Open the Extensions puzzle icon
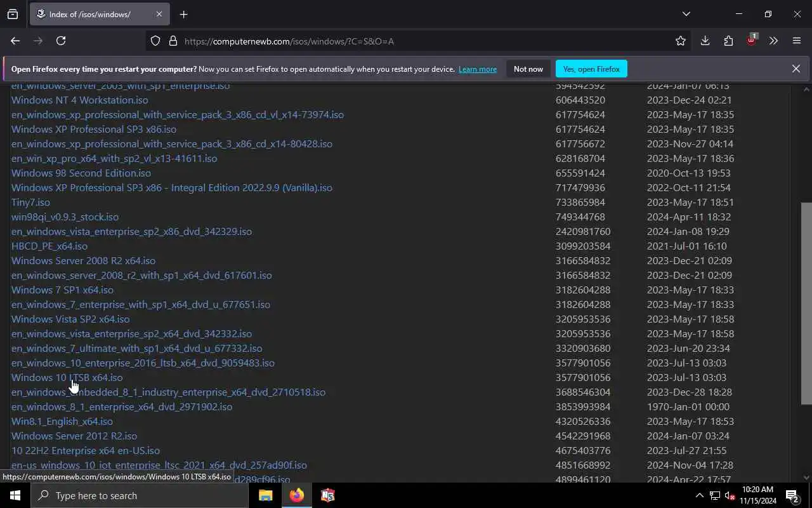Viewport: 812px width, 508px height. pos(728,41)
